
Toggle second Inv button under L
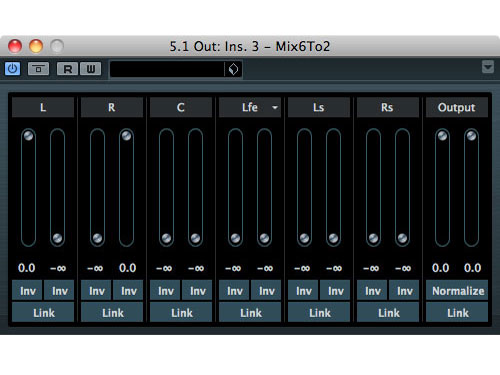click(59, 291)
